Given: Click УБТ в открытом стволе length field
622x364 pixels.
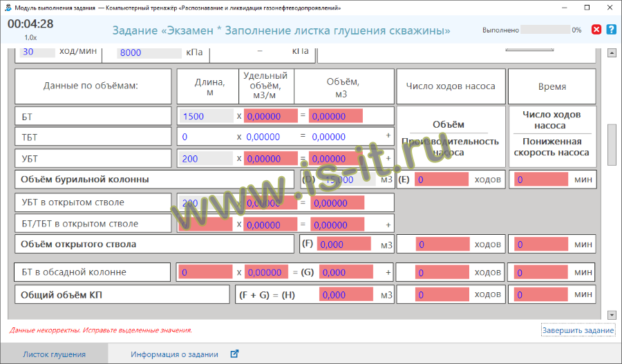Looking at the screenshot, I should point(206,203).
